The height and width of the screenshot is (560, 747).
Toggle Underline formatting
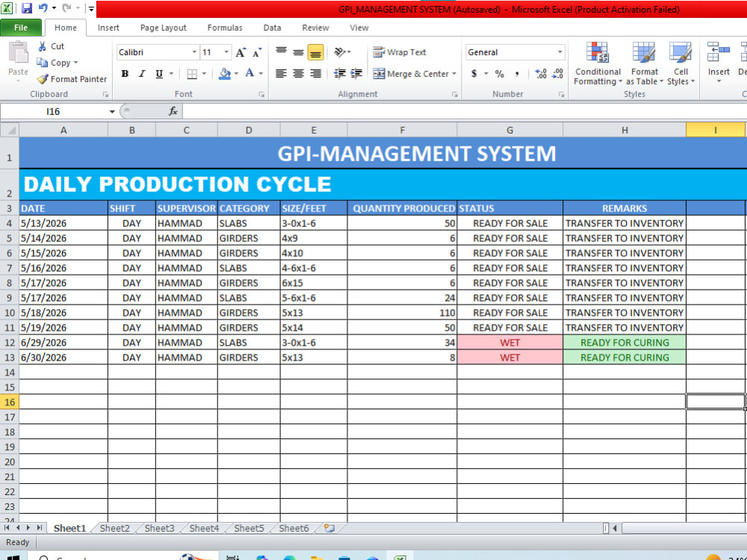coord(159,74)
